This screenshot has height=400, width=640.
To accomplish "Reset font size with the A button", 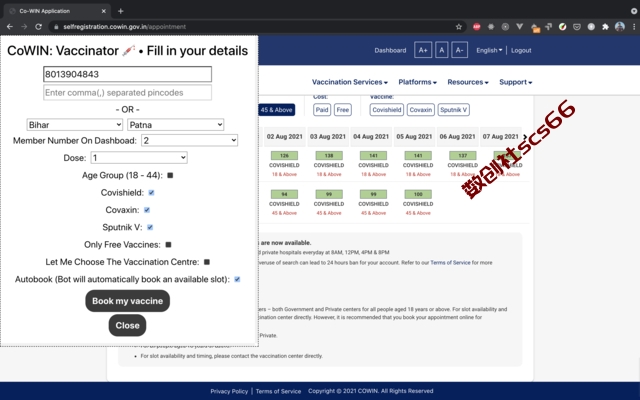I will (x=442, y=50).
